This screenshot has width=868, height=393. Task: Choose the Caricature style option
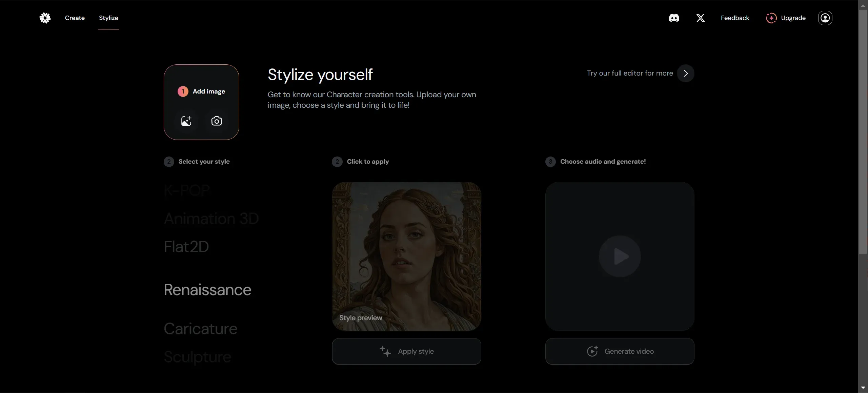[200, 329]
